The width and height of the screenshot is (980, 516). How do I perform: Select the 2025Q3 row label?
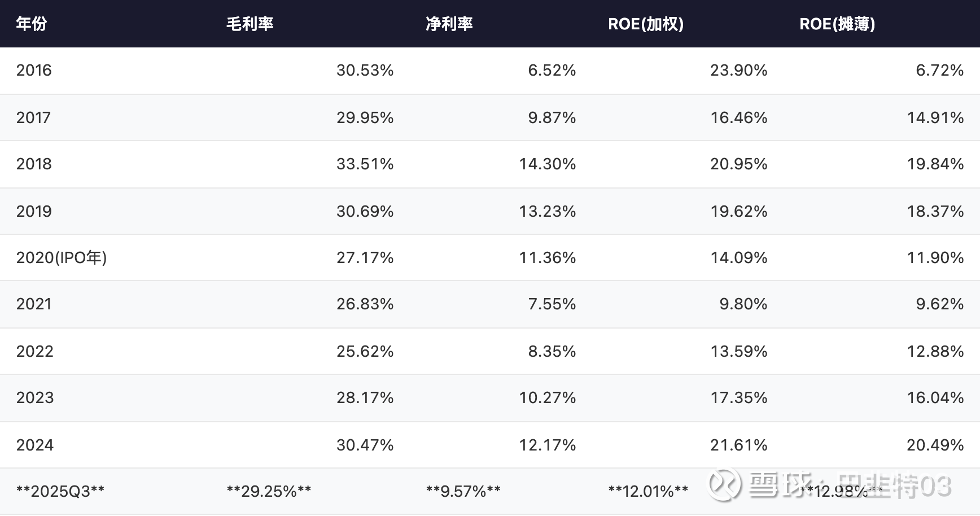point(60,491)
